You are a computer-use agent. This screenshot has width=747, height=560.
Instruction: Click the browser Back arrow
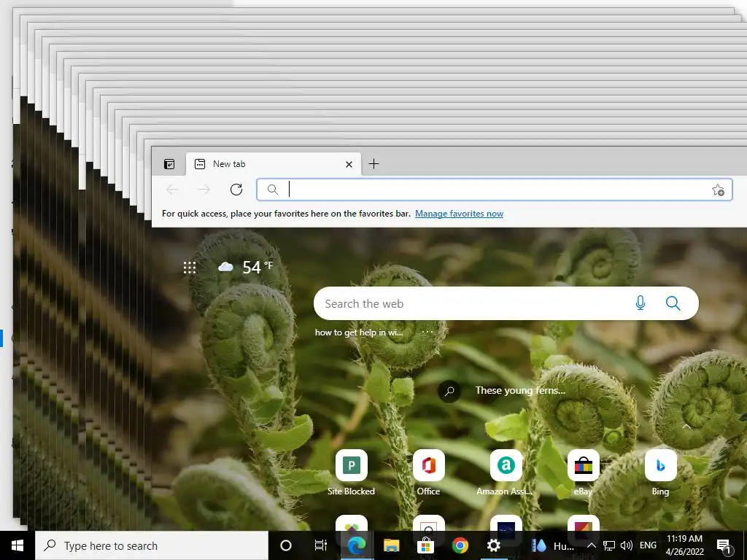coord(172,190)
